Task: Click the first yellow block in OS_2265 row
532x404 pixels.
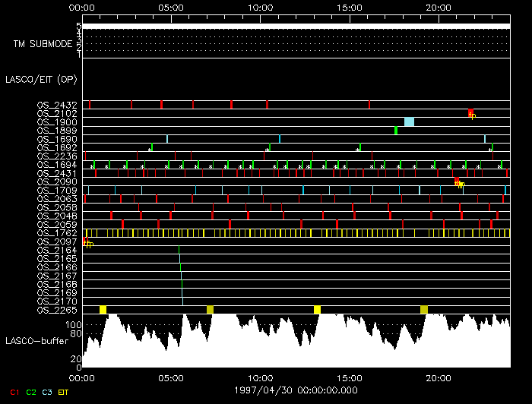Action: pyautogui.click(x=103, y=309)
